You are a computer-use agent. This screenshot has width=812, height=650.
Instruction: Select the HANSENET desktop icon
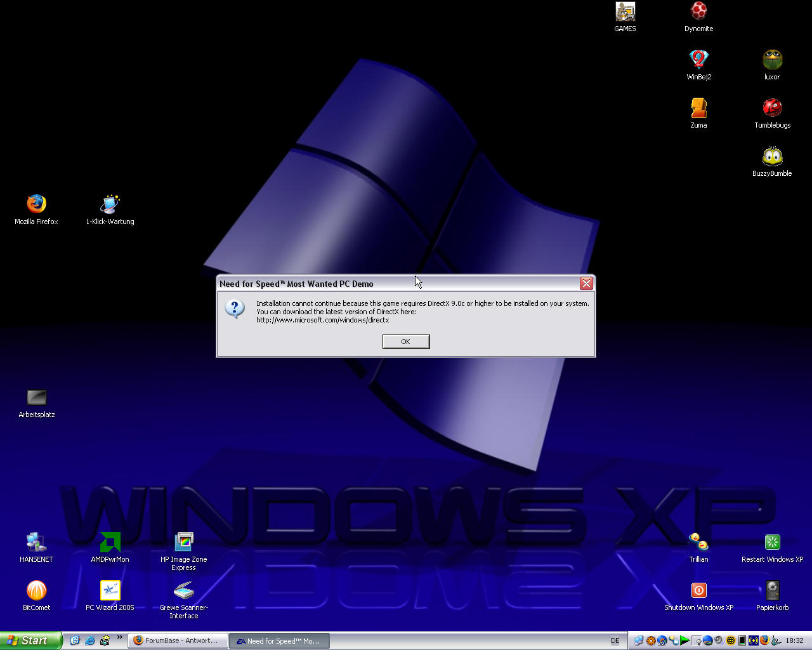pos(36,548)
